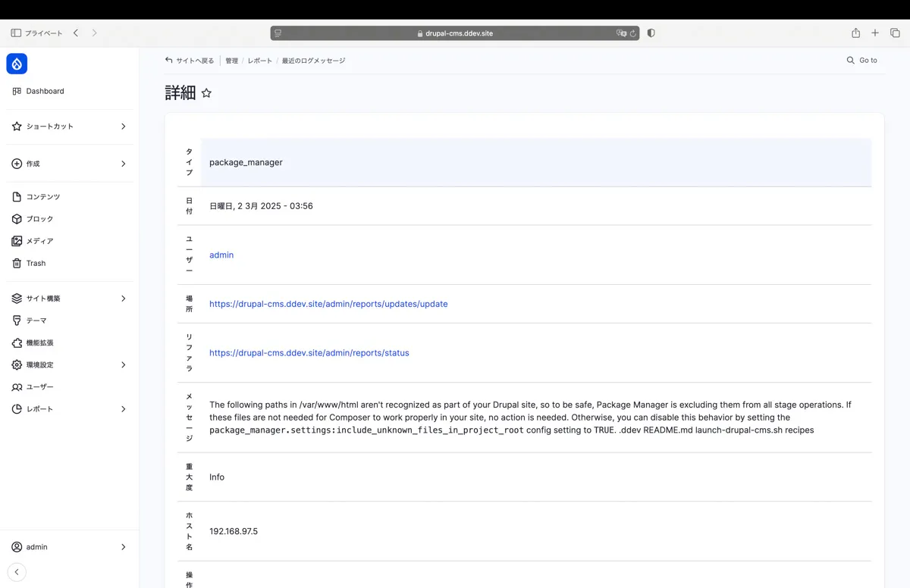The width and height of the screenshot is (910, 588).
Task: Open Safari sidebar panel button
Action: tap(16, 33)
